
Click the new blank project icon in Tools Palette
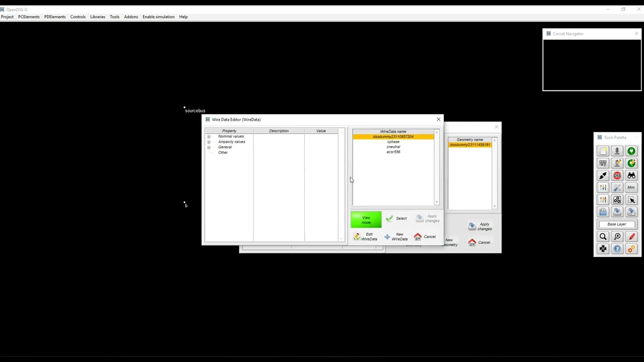point(603,151)
